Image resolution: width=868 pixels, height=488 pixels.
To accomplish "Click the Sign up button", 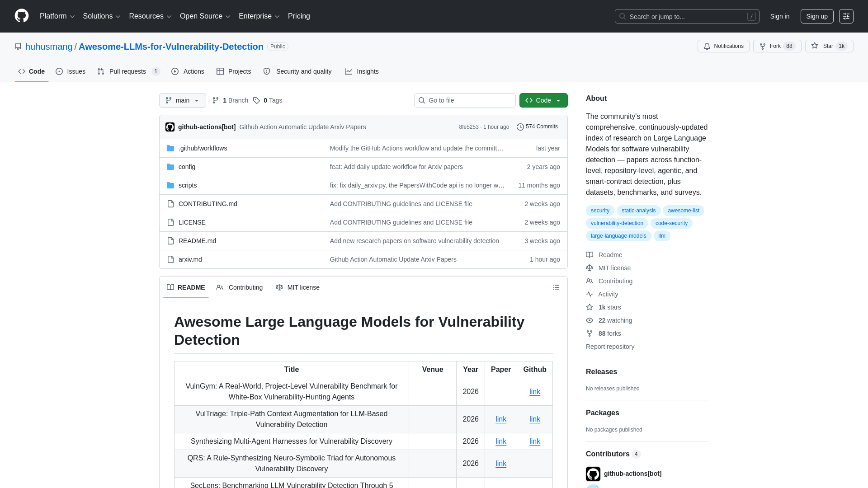I will 817,16.
